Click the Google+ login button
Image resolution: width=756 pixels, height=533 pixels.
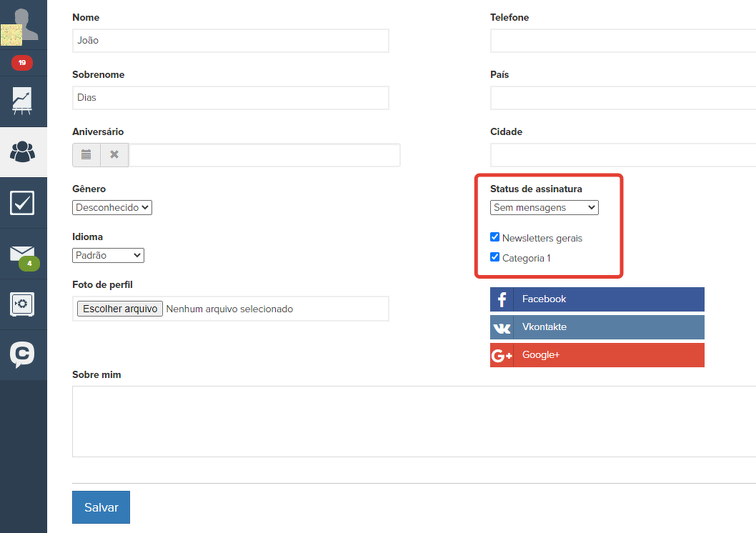tap(597, 354)
